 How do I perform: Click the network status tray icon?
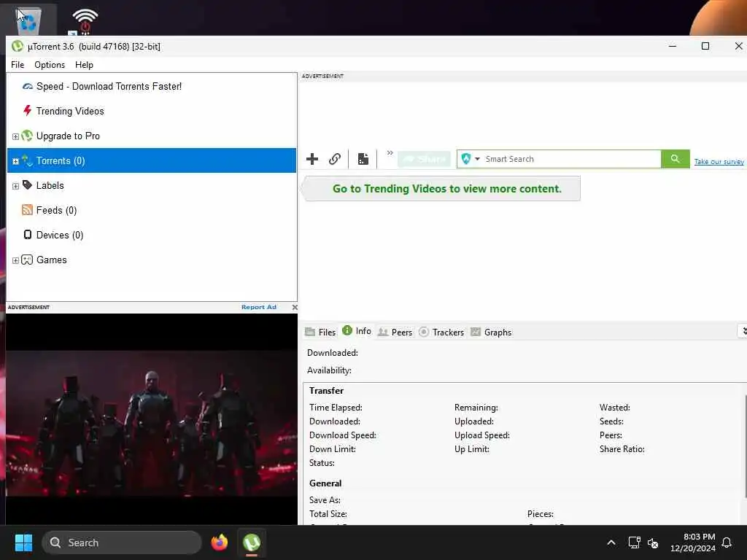click(x=634, y=542)
